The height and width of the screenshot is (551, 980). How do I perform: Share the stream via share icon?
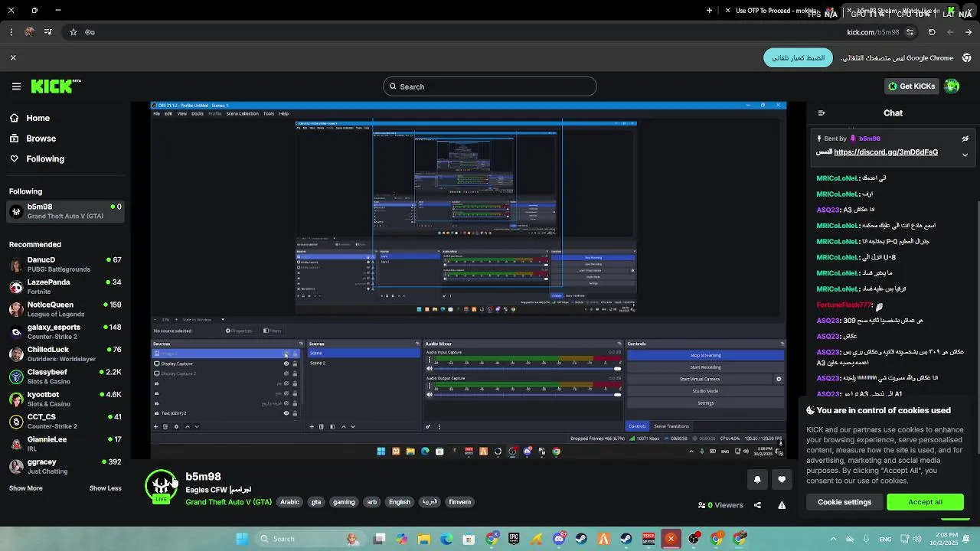click(757, 505)
